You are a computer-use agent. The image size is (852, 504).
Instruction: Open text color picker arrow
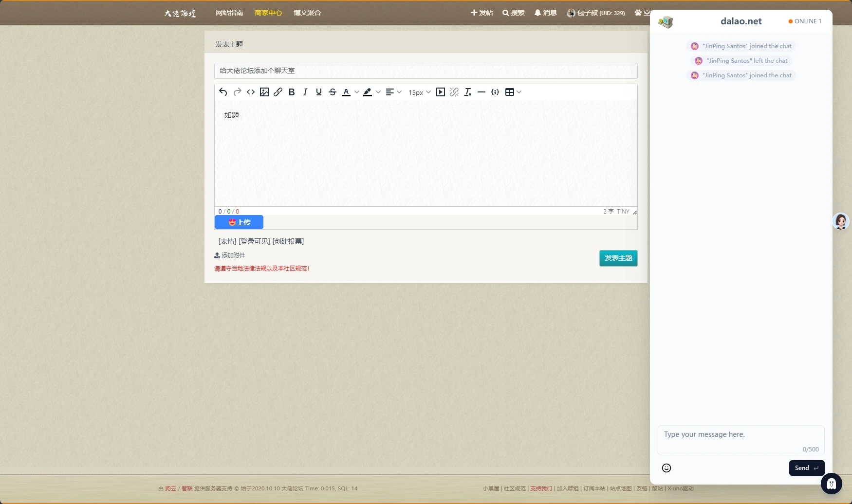pyautogui.click(x=357, y=92)
